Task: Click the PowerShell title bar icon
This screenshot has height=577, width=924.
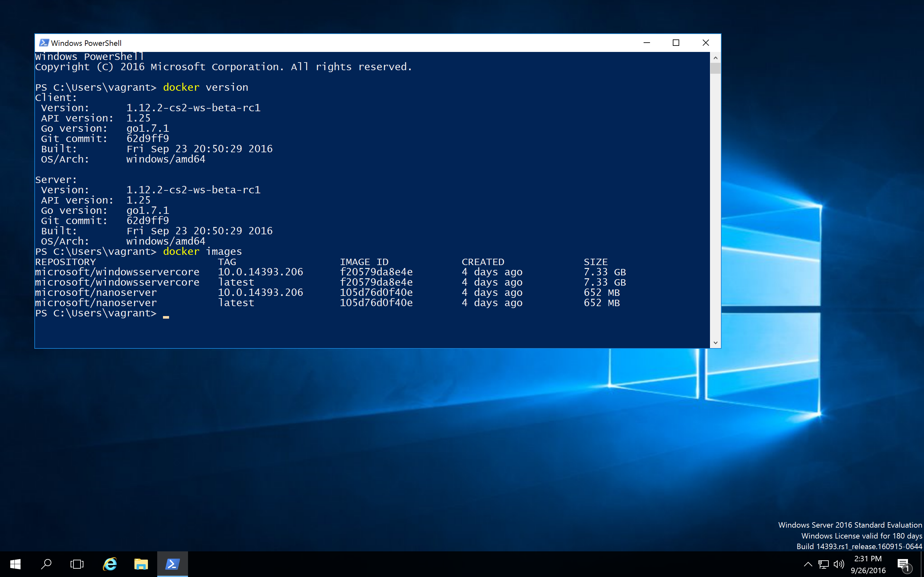Action: (44, 43)
